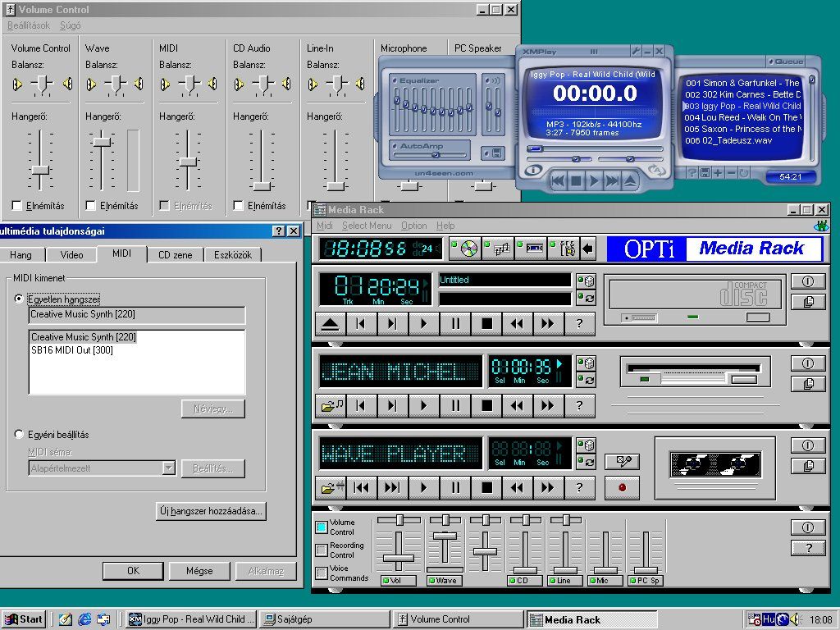This screenshot has width=840, height=630.
Task: Click the speaker volume tray icon
Action: [x=796, y=619]
